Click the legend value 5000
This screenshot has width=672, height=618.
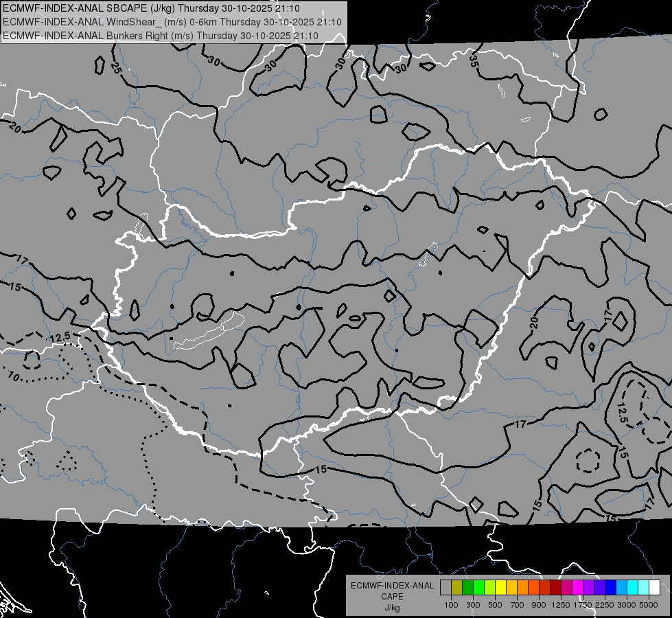pyautogui.click(x=649, y=605)
